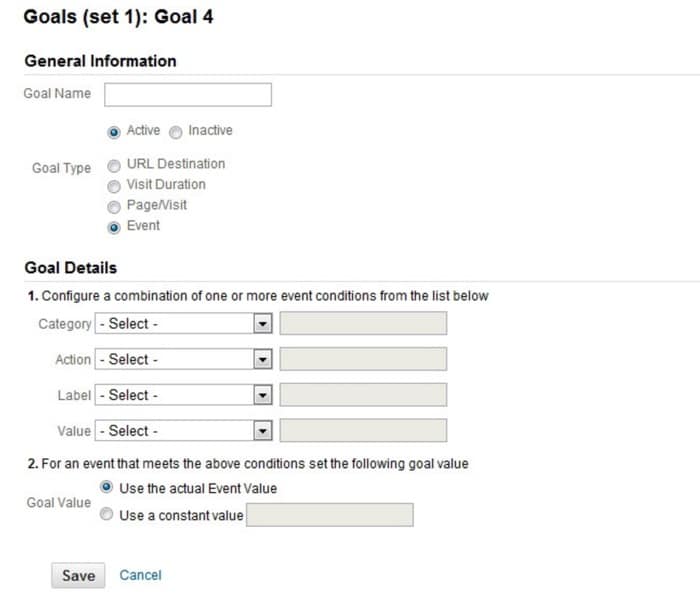Viewport: 700px width, 600px height.
Task: Choose URL Destination goal type
Action: [114, 165]
